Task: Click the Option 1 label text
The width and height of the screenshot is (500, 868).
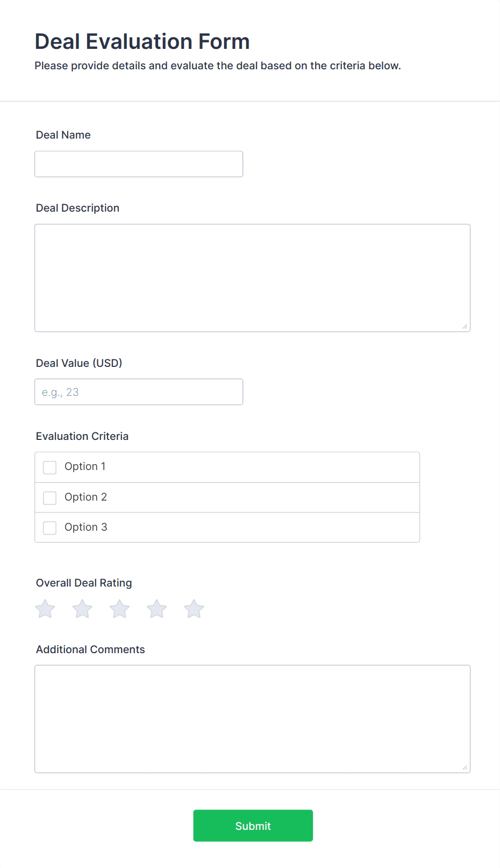Action: pyautogui.click(x=85, y=467)
